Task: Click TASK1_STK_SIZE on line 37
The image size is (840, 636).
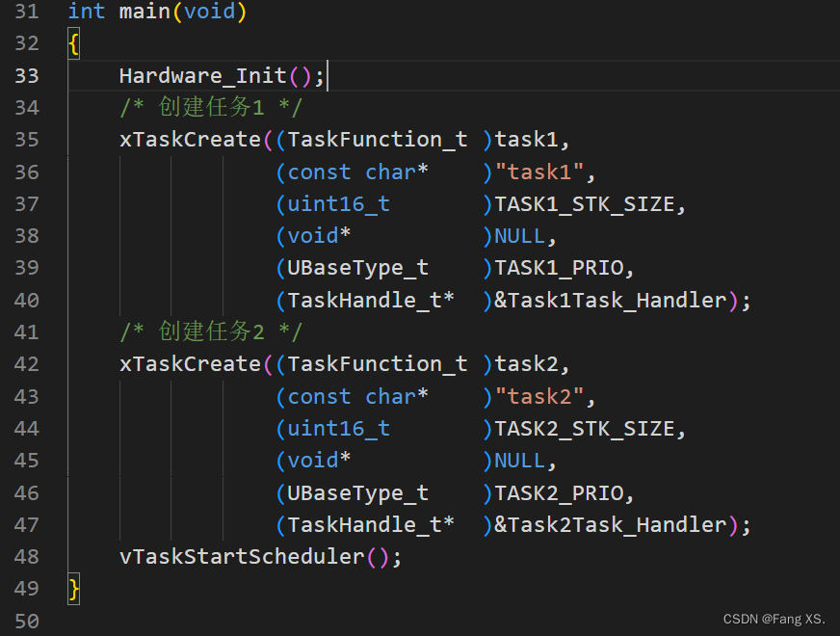Action: pos(585,204)
